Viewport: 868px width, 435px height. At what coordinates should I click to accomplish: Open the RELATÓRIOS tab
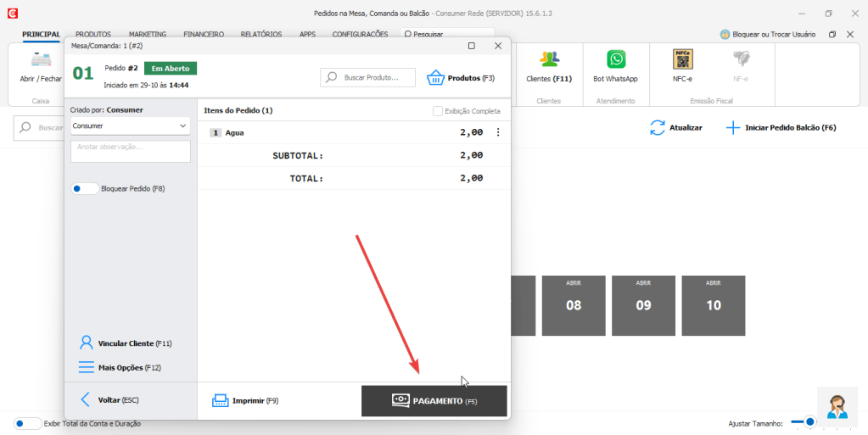[x=260, y=35]
